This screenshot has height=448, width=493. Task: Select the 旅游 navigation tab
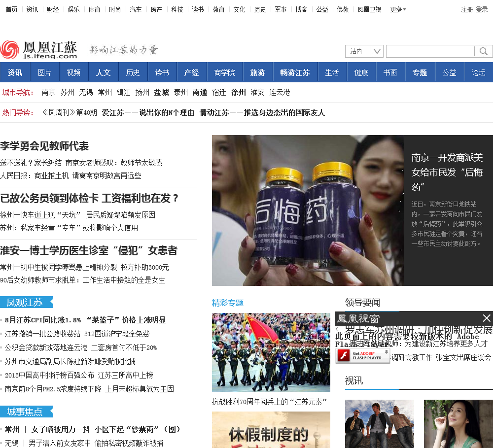click(x=257, y=72)
